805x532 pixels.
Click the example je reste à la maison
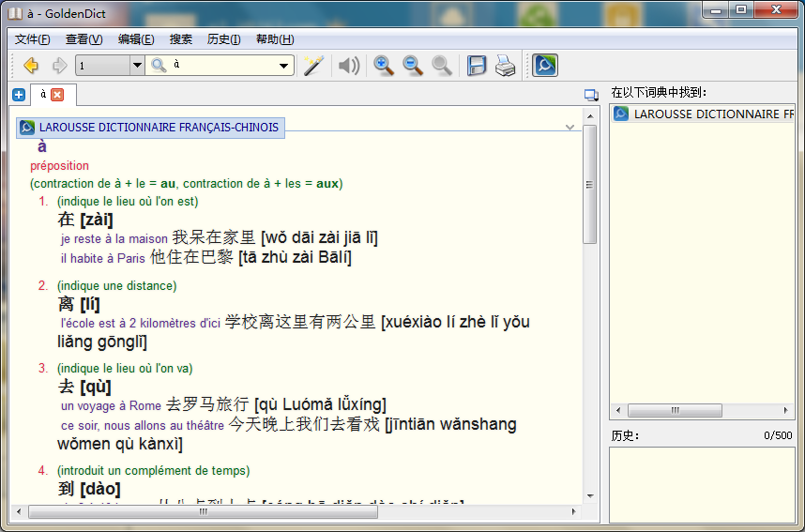pyautogui.click(x=114, y=238)
